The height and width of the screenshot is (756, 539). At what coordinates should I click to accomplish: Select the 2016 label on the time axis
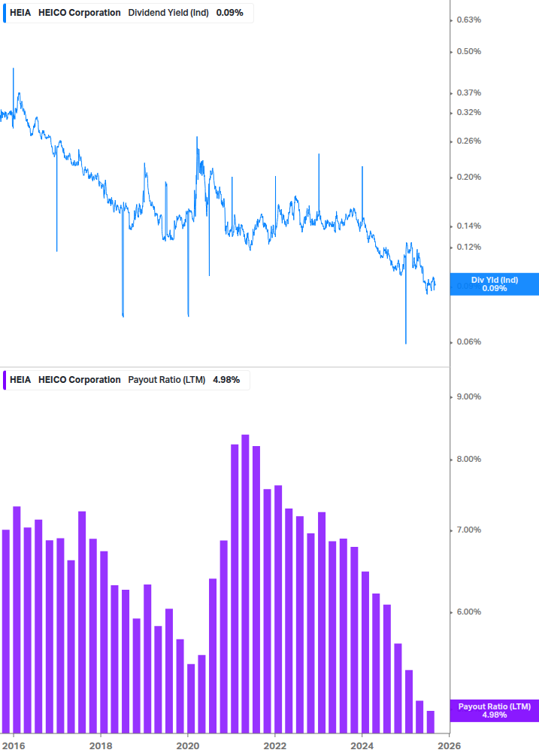click(x=14, y=746)
